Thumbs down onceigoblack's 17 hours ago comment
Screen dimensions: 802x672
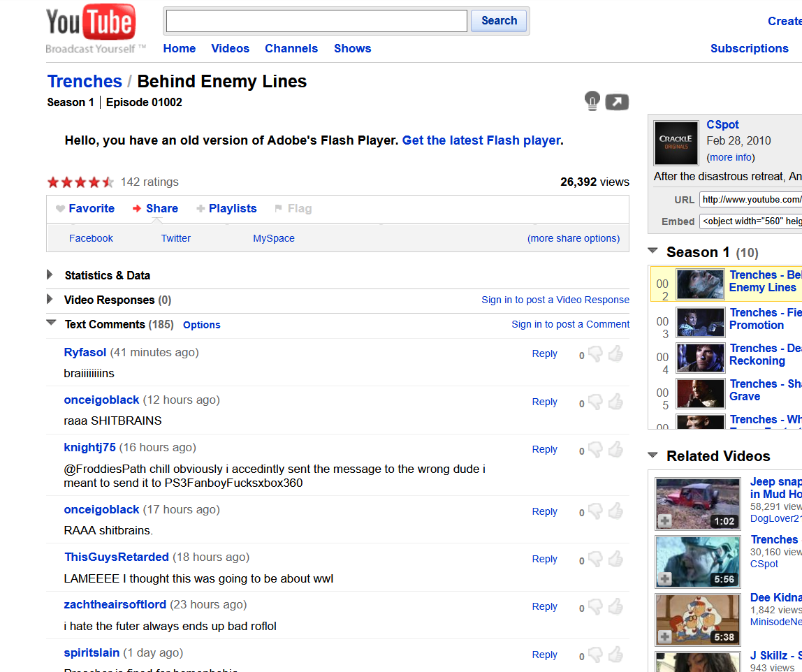[595, 511]
